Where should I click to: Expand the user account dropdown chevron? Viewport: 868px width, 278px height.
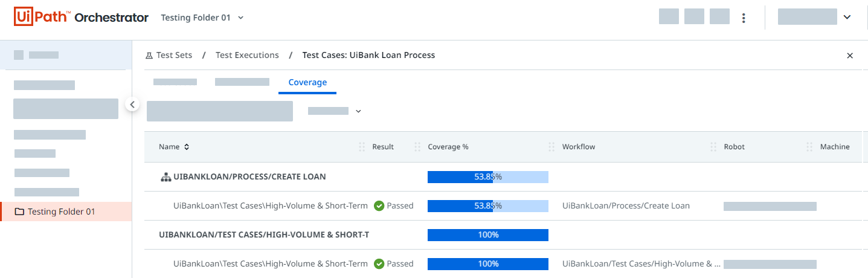coord(847,18)
